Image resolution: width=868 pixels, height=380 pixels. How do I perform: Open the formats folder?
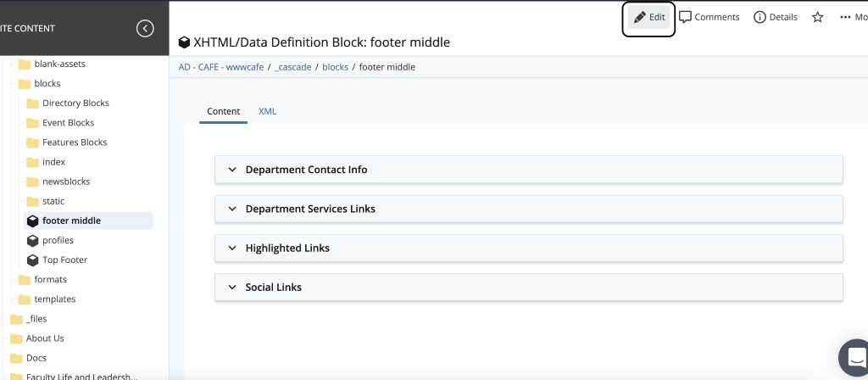pyautogui.click(x=50, y=280)
